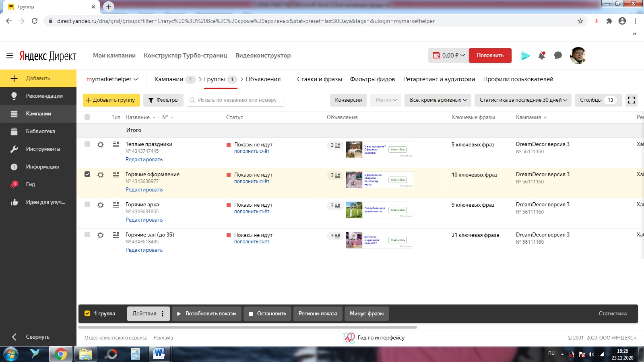Viewport: 644px width, 362px height.
Task: Uncheck the Горячие оформление group checkbox
Action: [87, 174]
